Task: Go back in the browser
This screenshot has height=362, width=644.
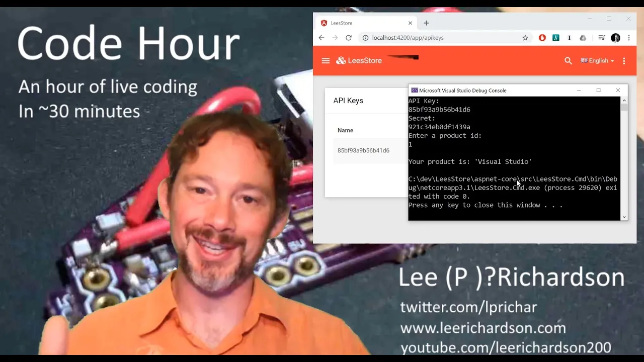Action: pos(321,38)
